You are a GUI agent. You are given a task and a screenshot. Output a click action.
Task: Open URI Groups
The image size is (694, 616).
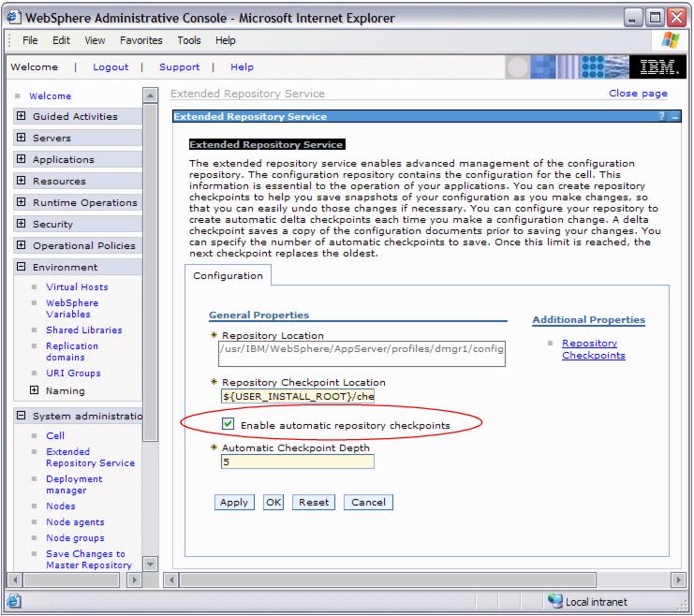pos(73,373)
